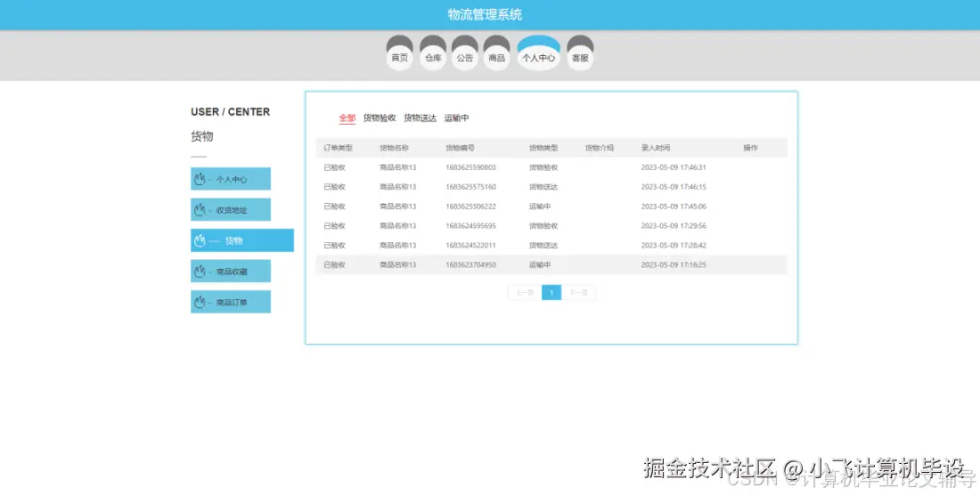
Task: Click 商品名称13 in the 17:29:56 row
Action: (x=397, y=225)
